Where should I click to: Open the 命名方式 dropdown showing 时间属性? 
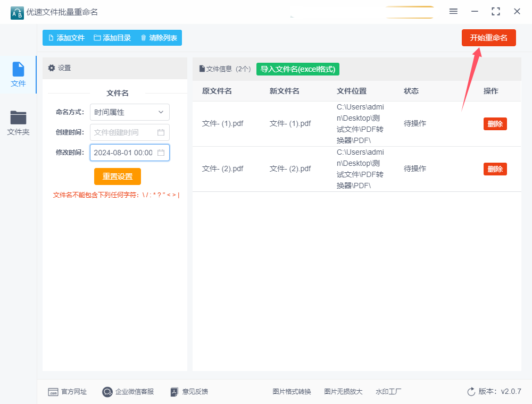pos(130,112)
